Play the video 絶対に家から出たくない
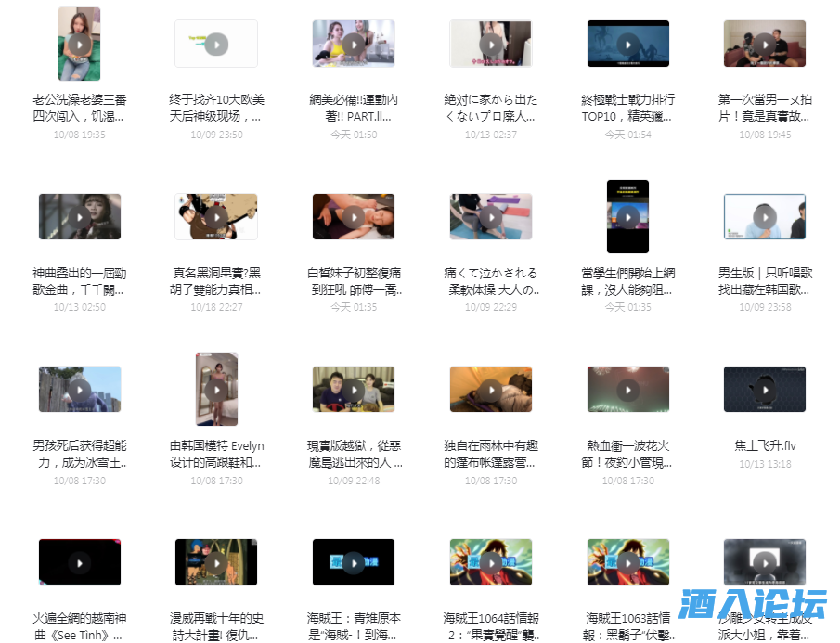 [491, 45]
